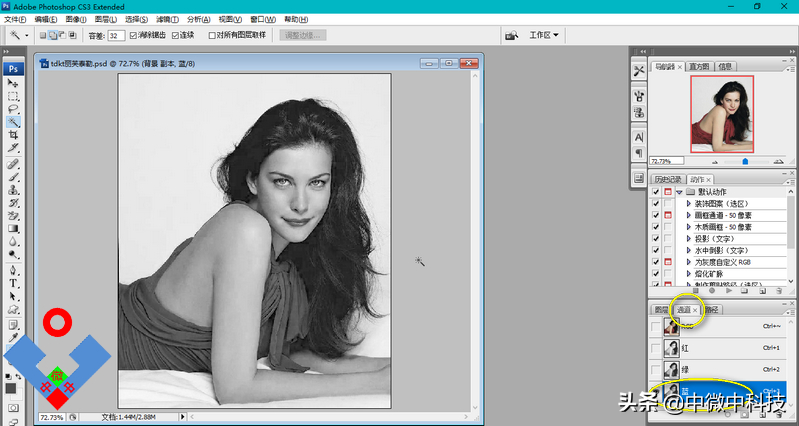Enable 对所有图层取样 checkbox
The image size is (799, 426).
[212, 36]
